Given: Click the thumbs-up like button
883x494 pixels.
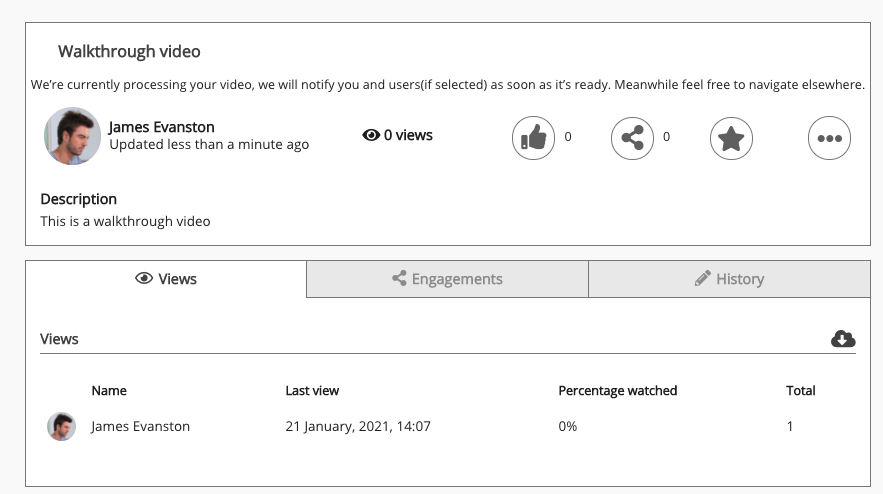Looking at the screenshot, I should (x=533, y=138).
